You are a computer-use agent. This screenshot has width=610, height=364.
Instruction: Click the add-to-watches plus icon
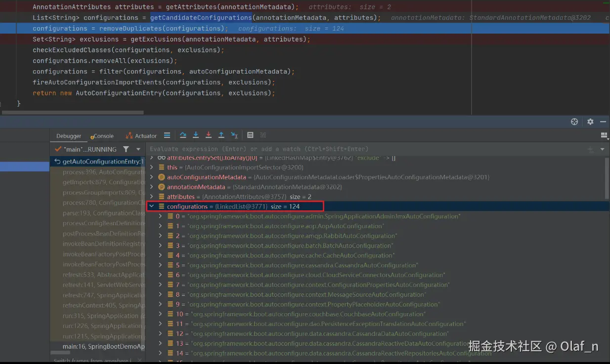(x=590, y=149)
